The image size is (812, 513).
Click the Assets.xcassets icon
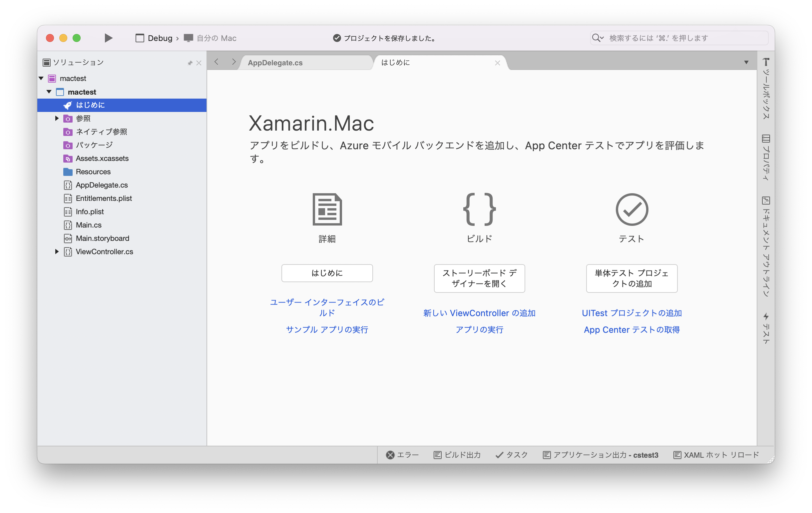68,159
